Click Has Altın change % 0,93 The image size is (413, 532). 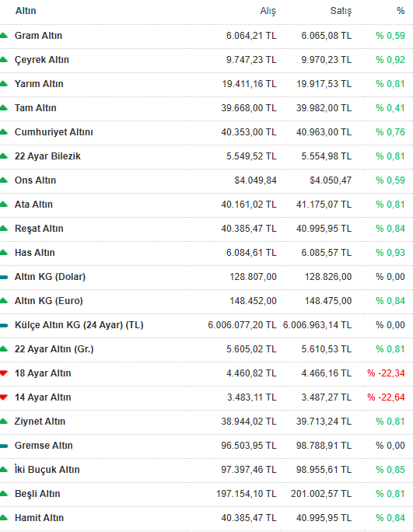pos(390,253)
